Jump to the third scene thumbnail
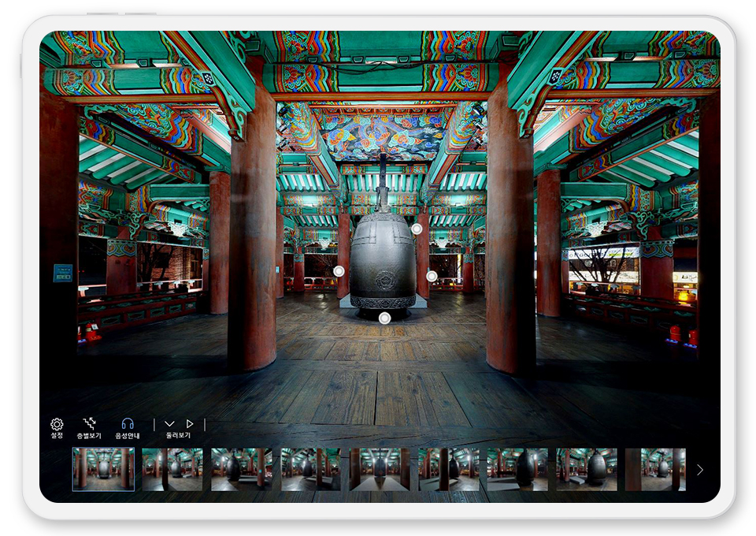Image resolution: width=756 pixels, height=536 pixels. tap(242, 469)
